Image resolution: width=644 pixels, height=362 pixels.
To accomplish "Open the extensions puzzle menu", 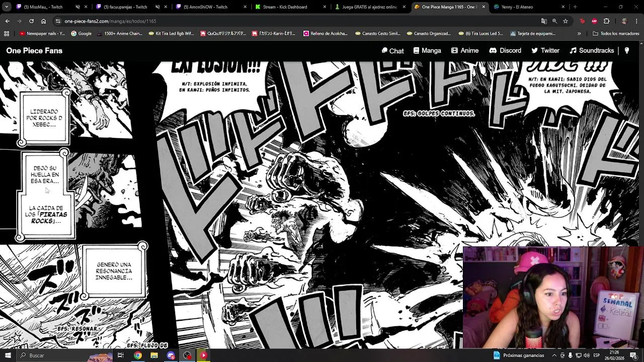I will 606,21.
